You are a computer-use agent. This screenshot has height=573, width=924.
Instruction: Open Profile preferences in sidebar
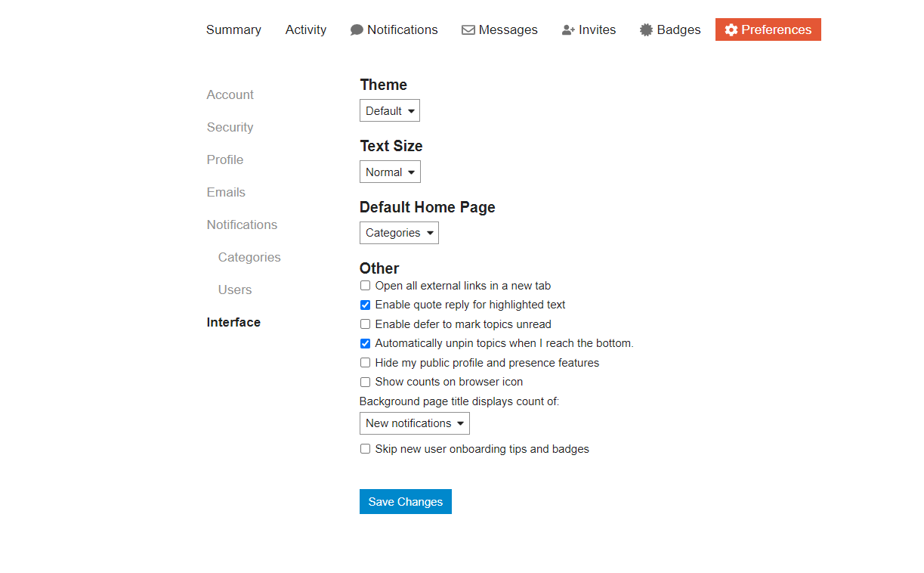[x=225, y=160]
